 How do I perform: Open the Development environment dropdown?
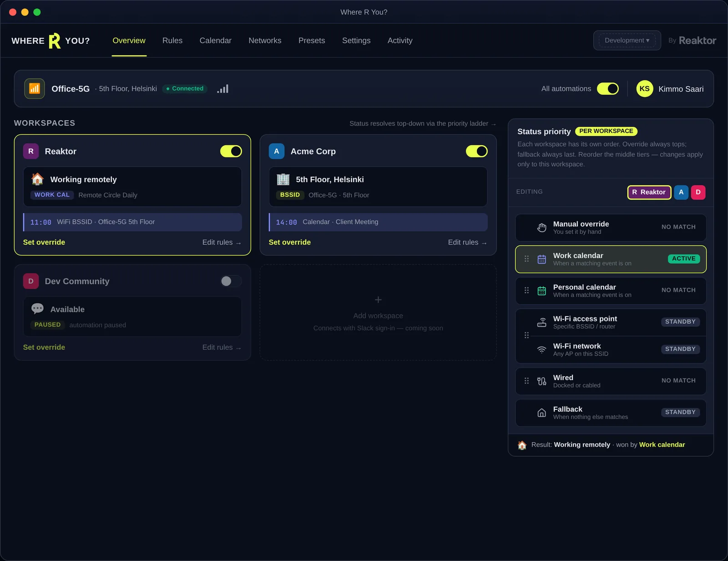coord(627,41)
